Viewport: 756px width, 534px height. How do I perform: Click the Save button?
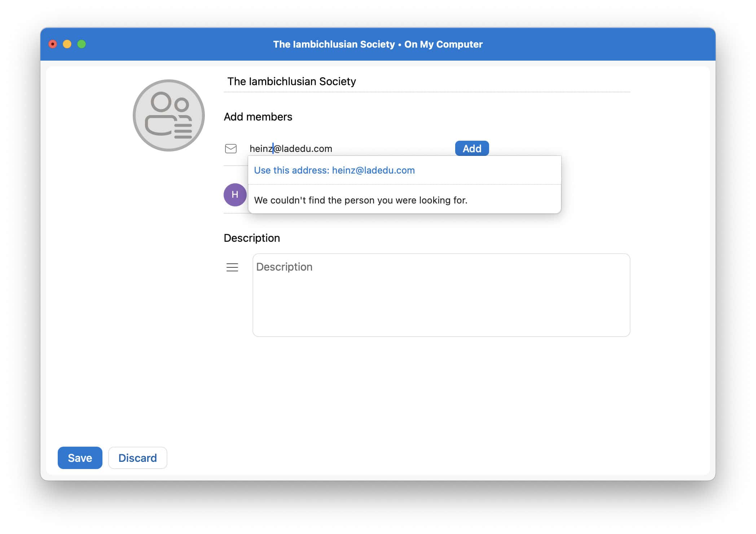coord(80,458)
